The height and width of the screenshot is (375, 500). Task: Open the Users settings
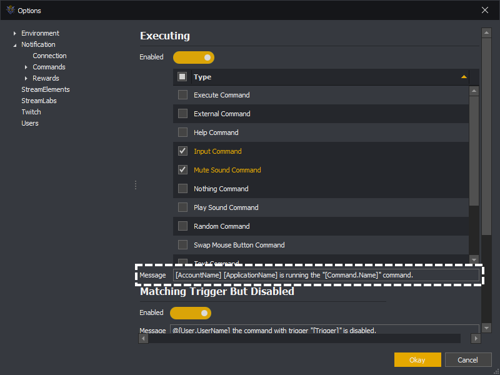pos(30,123)
